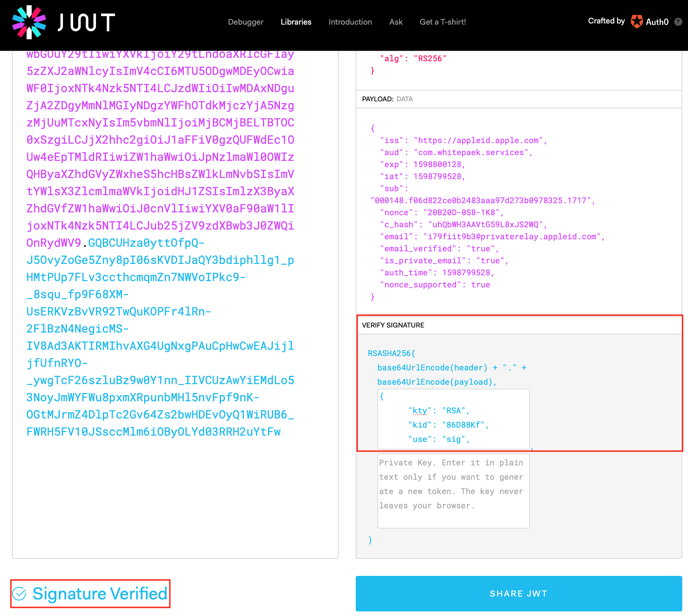The height and width of the screenshot is (616, 688).
Task: Click the "nonce_supported": true line
Action: [435, 285]
